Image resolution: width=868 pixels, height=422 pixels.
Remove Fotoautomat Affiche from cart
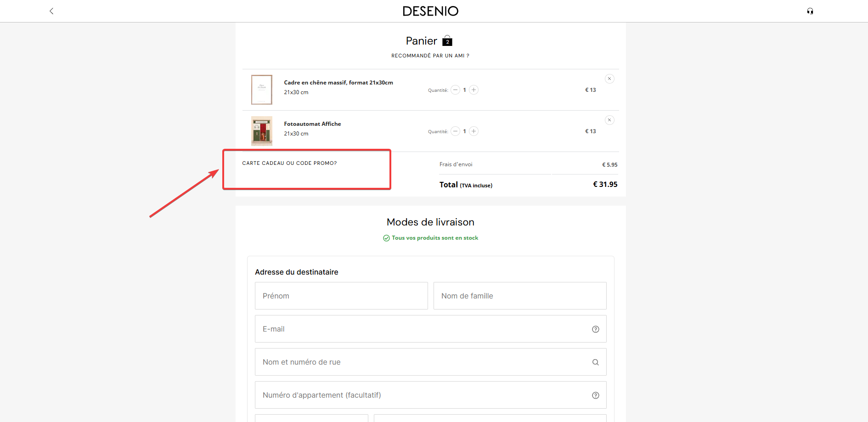tap(609, 120)
